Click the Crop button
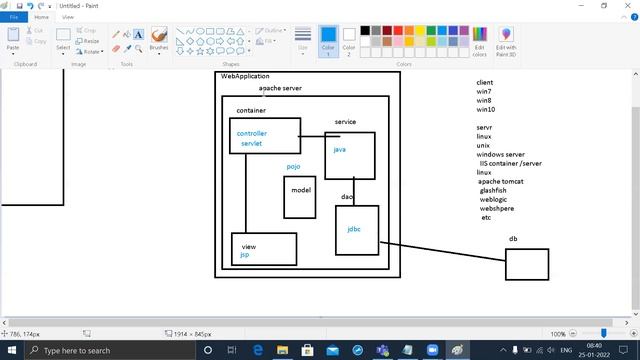640x360 pixels. coord(86,31)
